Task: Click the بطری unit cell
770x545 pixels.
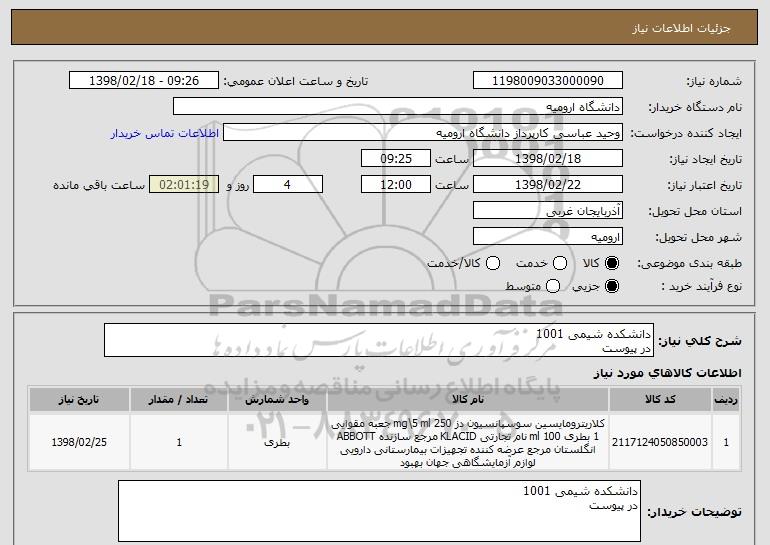Action: tap(277, 442)
